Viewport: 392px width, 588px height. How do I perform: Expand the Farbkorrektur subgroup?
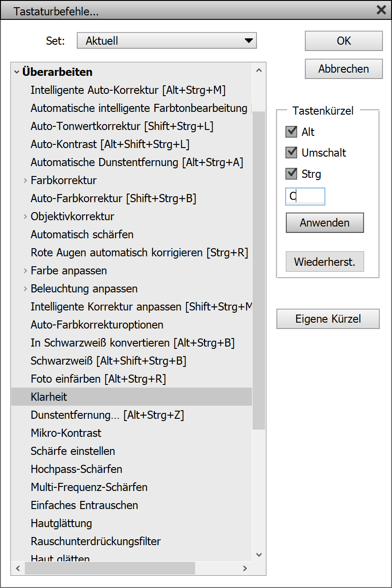pyautogui.click(x=25, y=181)
